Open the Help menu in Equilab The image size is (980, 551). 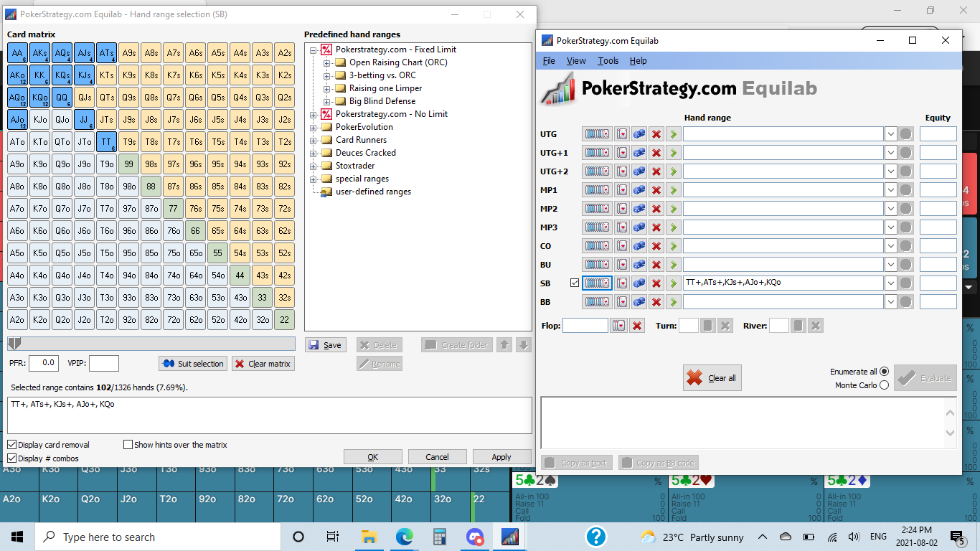[638, 61]
